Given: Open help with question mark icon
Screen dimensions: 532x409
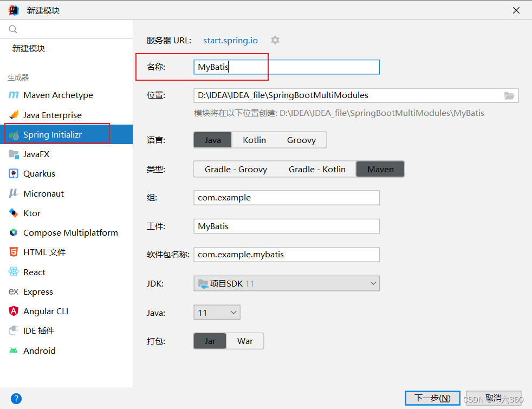Looking at the screenshot, I should click(16, 399).
